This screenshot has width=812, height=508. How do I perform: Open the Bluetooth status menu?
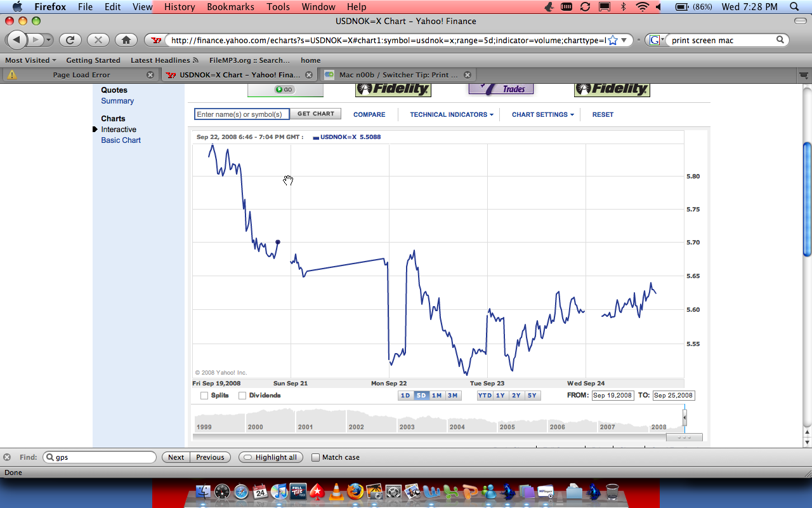(x=623, y=7)
